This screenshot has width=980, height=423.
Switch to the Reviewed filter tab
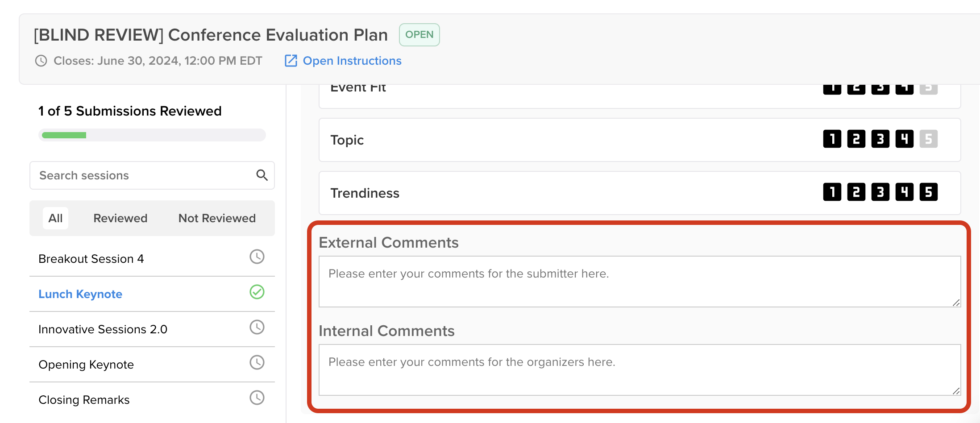120,218
